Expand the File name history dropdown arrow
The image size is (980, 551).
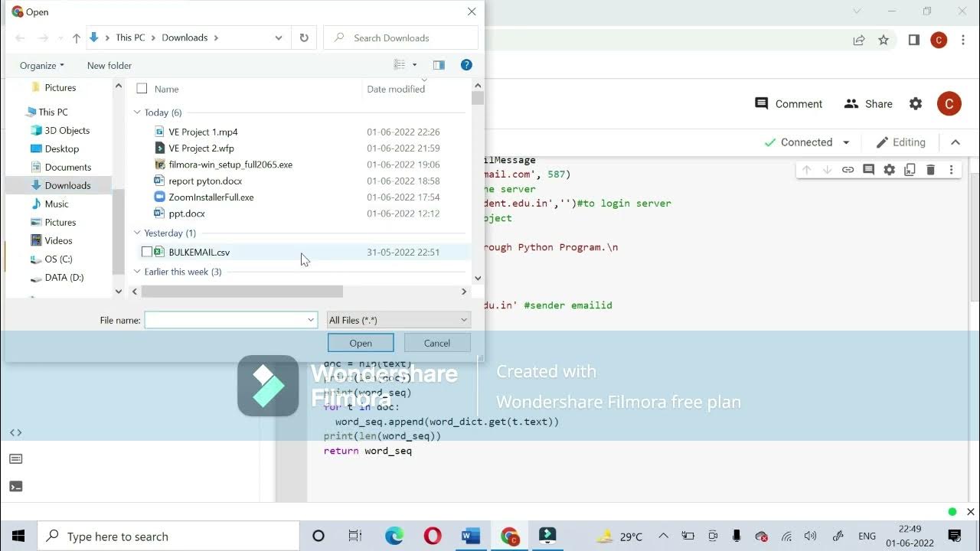[311, 320]
